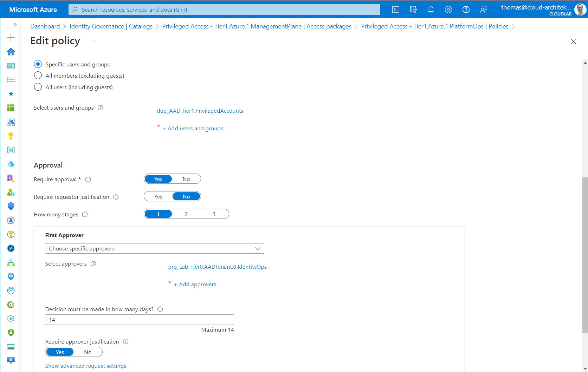The image size is (588, 372).
Task: Open the Choose specific approvers dropdown
Action: click(x=155, y=249)
